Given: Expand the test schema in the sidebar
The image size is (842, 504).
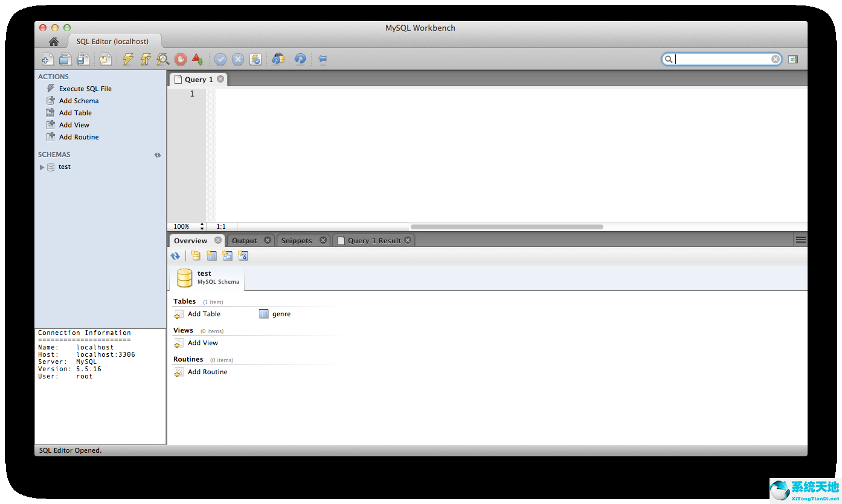Looking at the screenshot, I should click(42, 167).
